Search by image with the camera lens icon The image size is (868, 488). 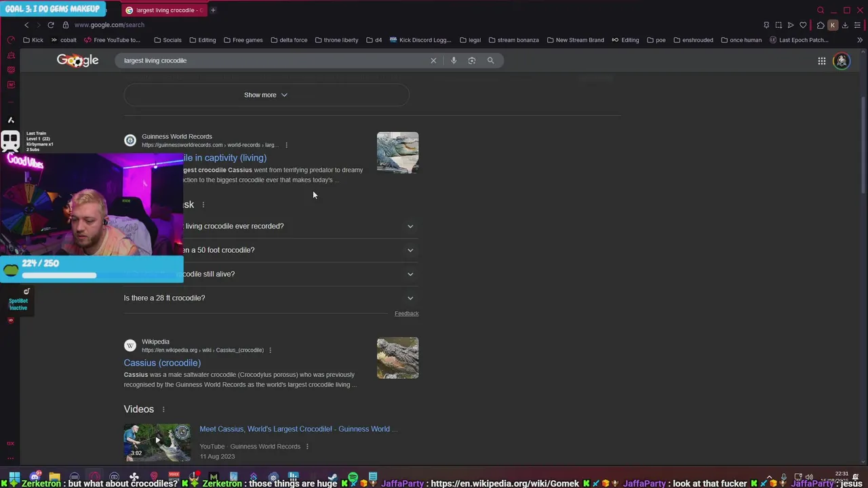tap(472, 60)
